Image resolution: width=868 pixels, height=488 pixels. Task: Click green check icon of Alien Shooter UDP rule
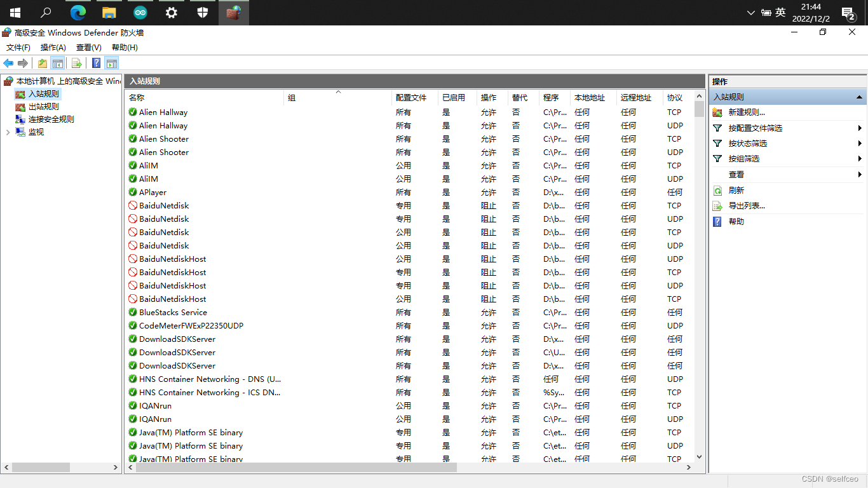tap(133, 152)
